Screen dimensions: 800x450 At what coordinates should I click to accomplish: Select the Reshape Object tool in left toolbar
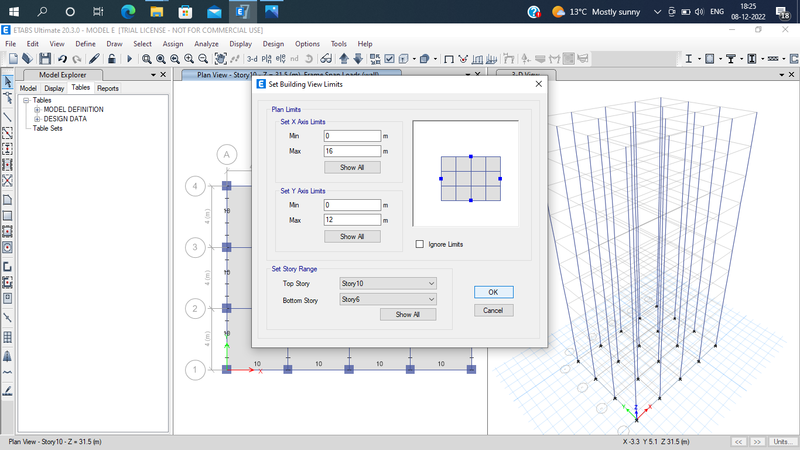[x=8, y=97]
